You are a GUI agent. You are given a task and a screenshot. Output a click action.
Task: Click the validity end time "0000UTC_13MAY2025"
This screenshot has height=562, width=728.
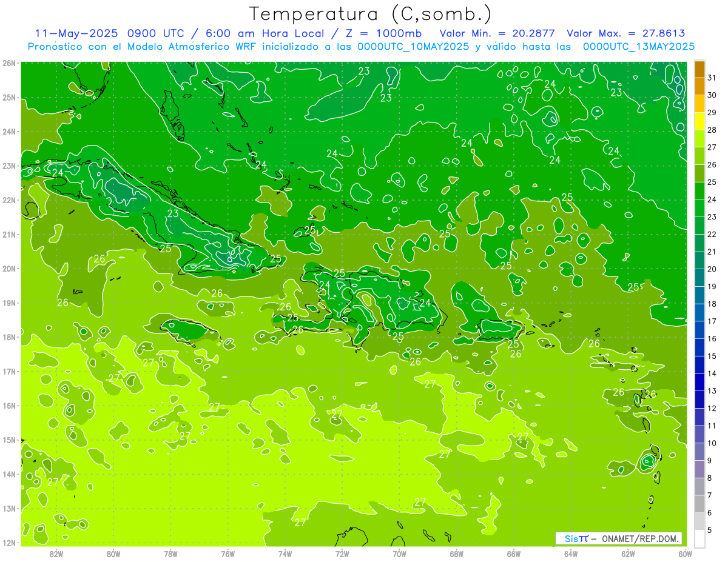click(639, 47)
